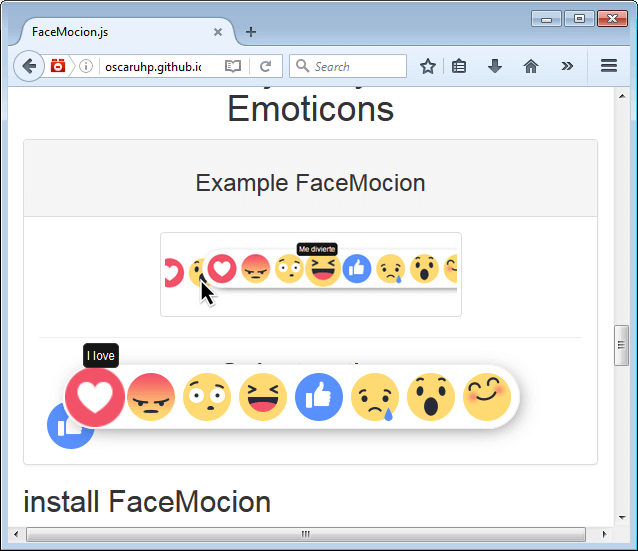
Task: Click the small laughing 'Me divierte' emoji
Action: [323, 269]
